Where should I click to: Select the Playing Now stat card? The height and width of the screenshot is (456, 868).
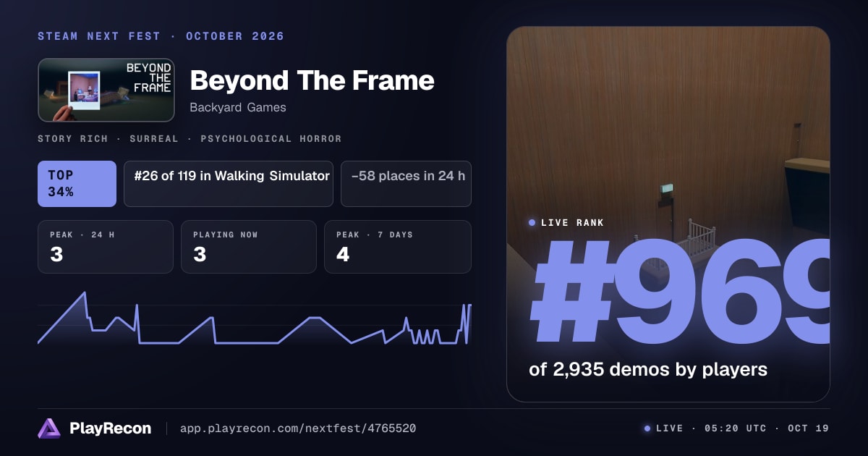249,247
